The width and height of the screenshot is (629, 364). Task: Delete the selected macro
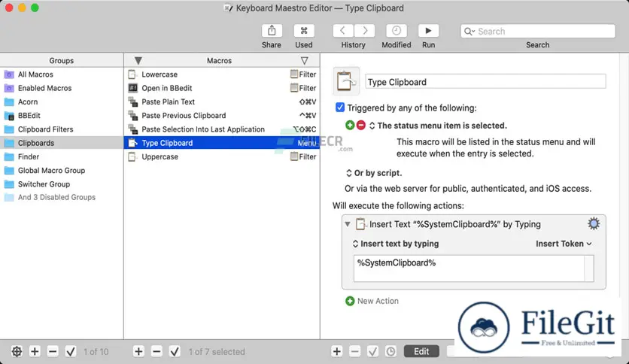156,351
